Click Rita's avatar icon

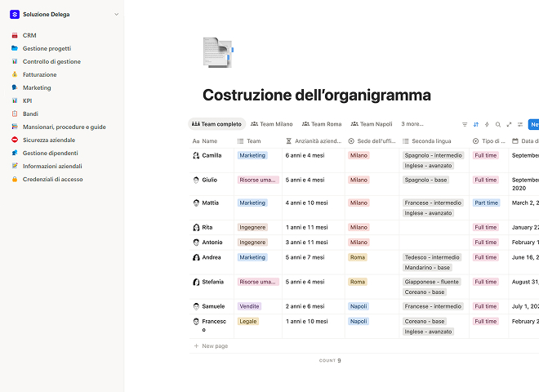point(196,227)
